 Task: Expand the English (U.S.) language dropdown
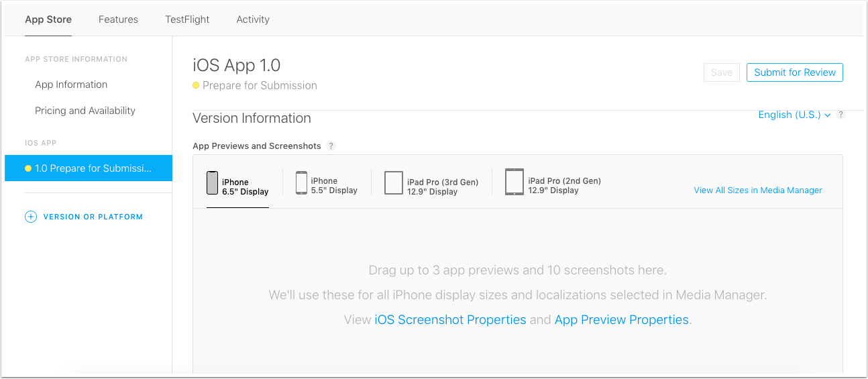794,115
